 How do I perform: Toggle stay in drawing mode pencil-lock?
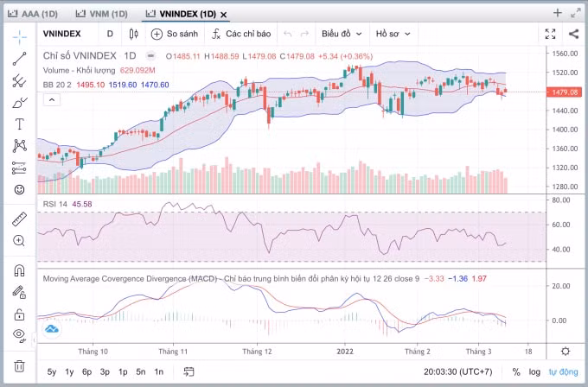coord(20,292)
